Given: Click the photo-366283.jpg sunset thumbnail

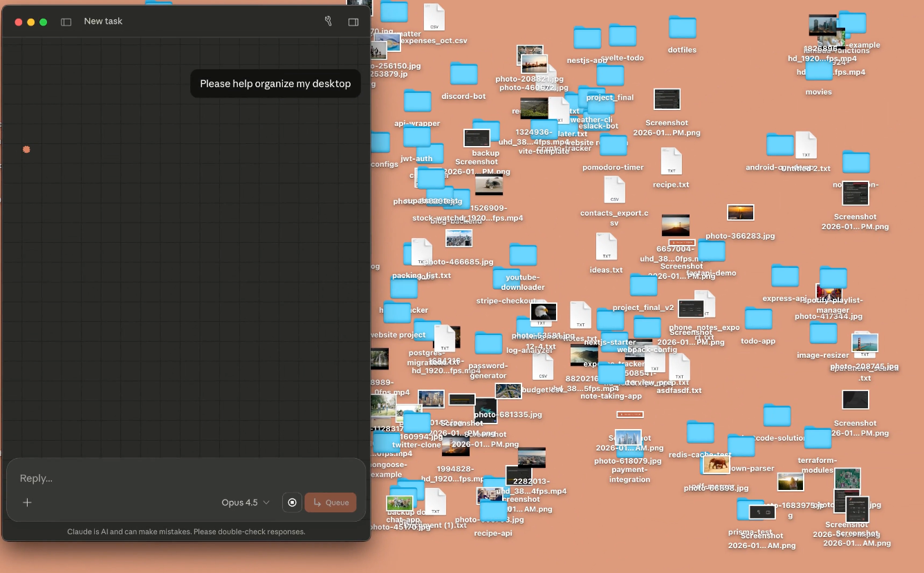Looking at the screenshot, I should click(x=740, y=213).
